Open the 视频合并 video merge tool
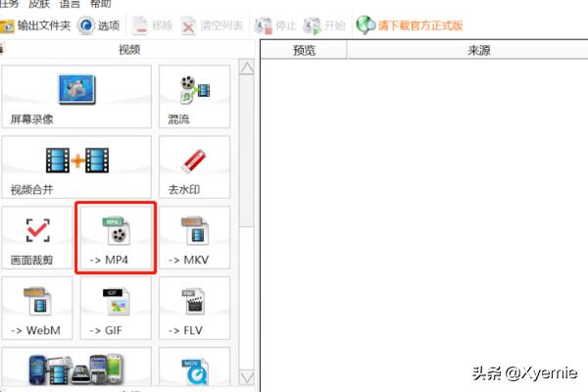The height and width of the screenshot is (392, 588). [x=76, y=168]
